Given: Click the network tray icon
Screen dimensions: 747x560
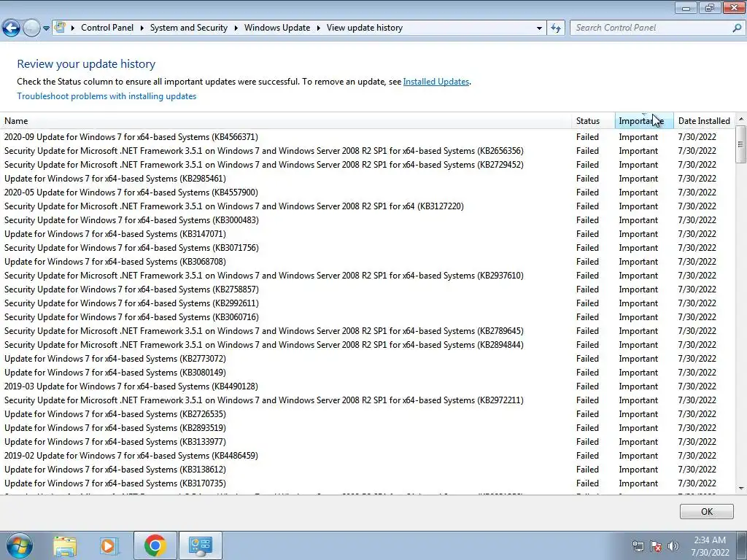Looking at the screenshot, I should 638,546.
